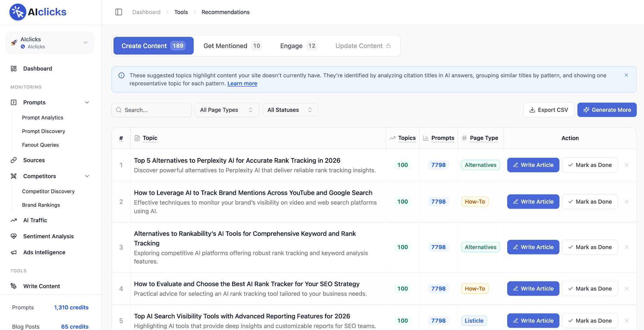Click the Generate More button

point(607,110)
